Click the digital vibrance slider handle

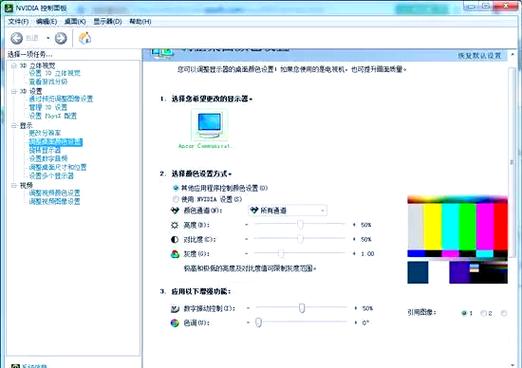[302, 308]
